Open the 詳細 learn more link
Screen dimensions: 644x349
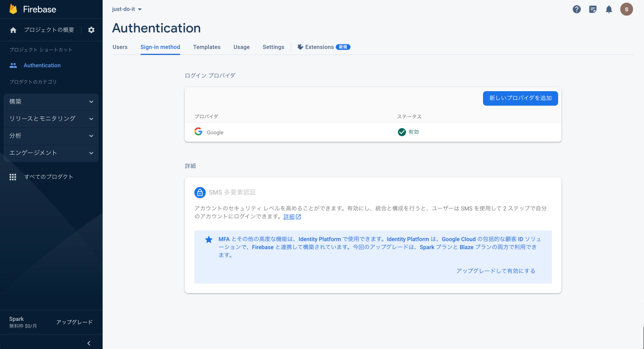(289, 217)
